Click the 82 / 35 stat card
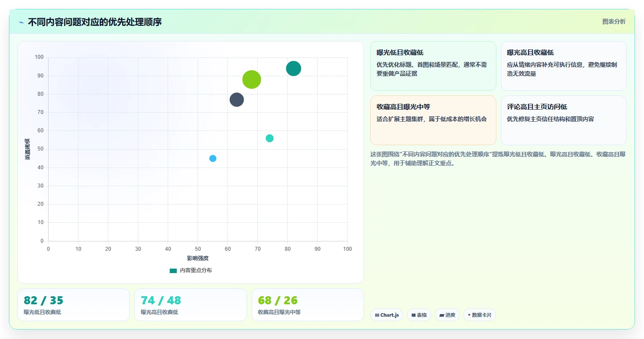The image size is (644, 339). click(74, 305)
